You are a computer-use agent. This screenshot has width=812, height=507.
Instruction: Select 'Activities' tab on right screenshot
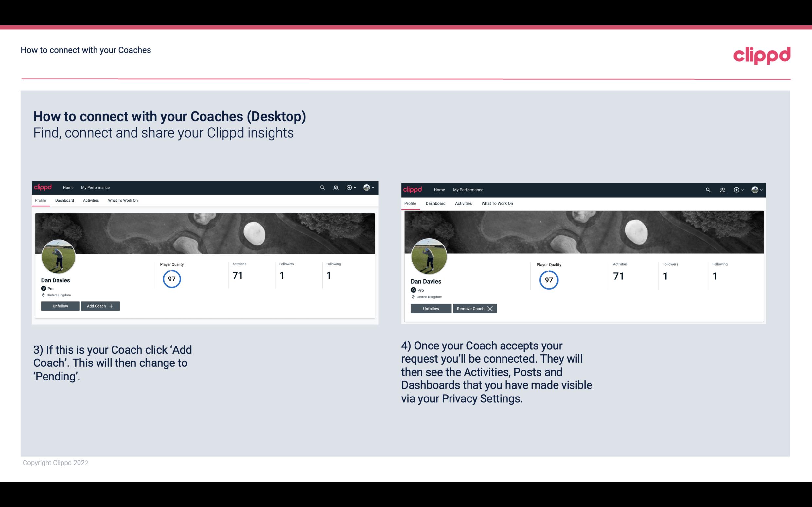tap(463, 203)
